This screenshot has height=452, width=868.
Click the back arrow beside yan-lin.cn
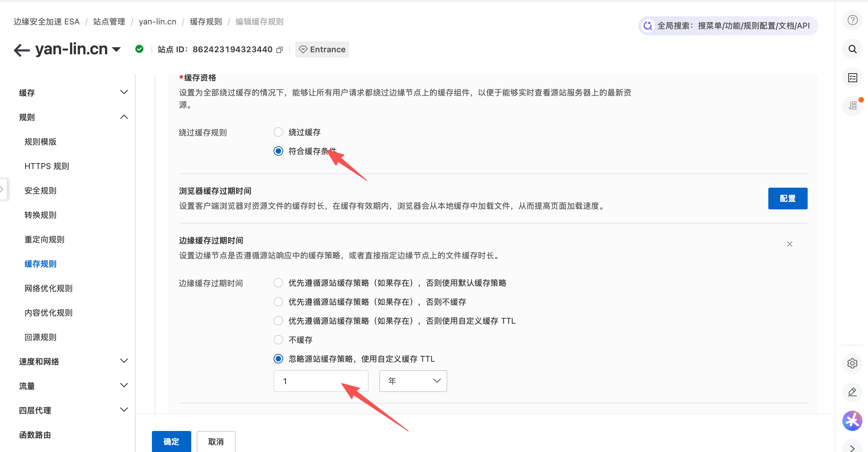click(x=22, y=50)
